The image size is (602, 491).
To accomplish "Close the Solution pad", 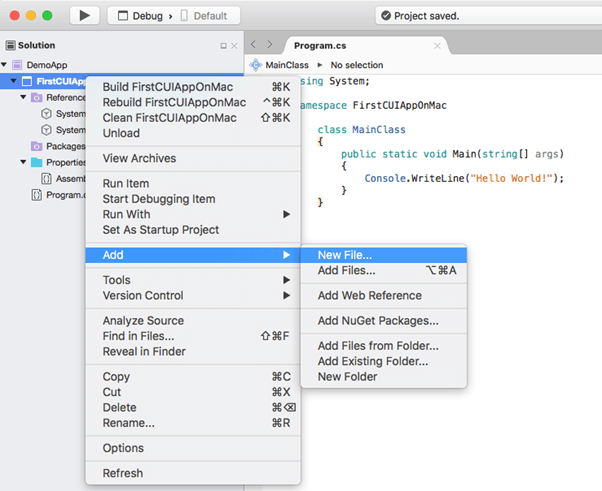I will (234, 46).
